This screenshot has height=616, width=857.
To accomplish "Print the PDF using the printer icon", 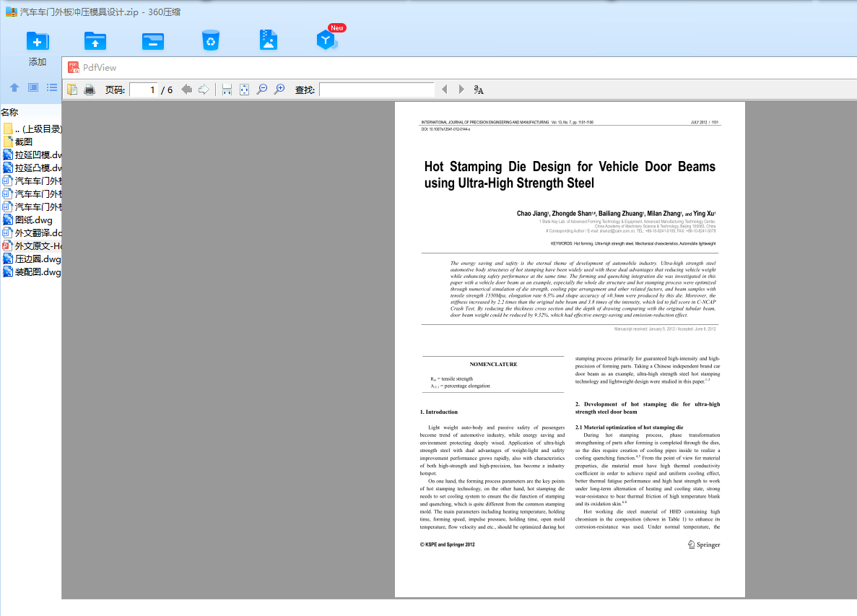I will [x=90, y=90].
